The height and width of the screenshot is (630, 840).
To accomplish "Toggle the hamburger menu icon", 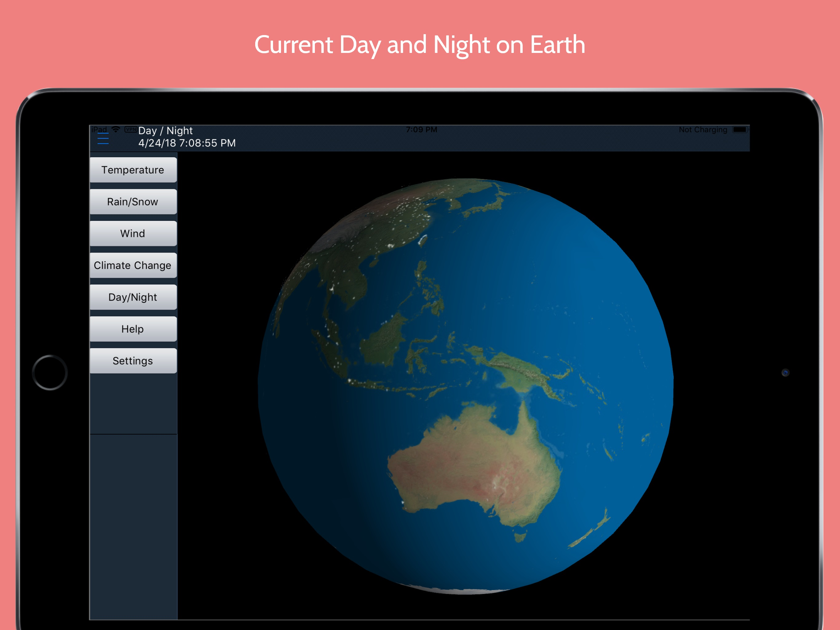I will point(103,139).
